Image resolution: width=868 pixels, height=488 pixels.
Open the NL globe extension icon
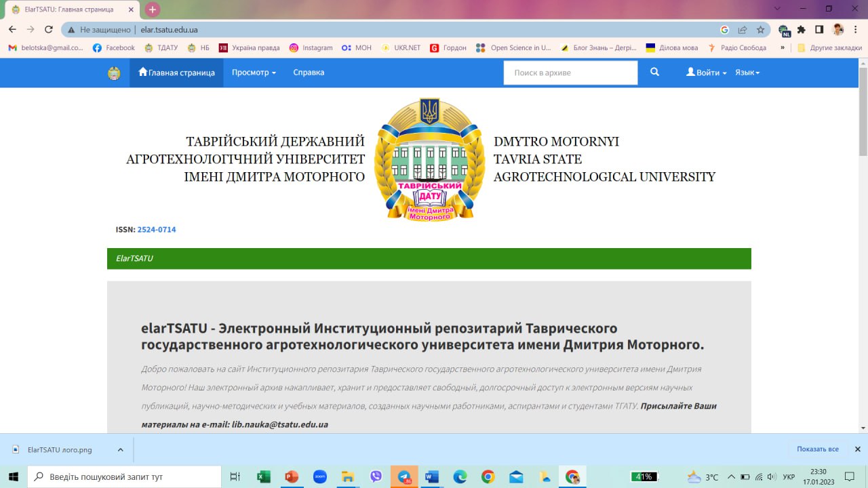click(785, 30)
